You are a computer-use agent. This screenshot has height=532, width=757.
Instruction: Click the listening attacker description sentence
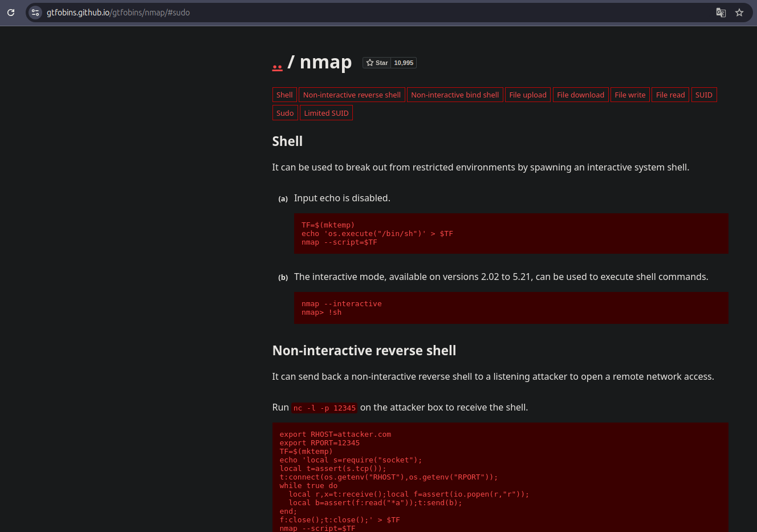[x=493, y=377]
